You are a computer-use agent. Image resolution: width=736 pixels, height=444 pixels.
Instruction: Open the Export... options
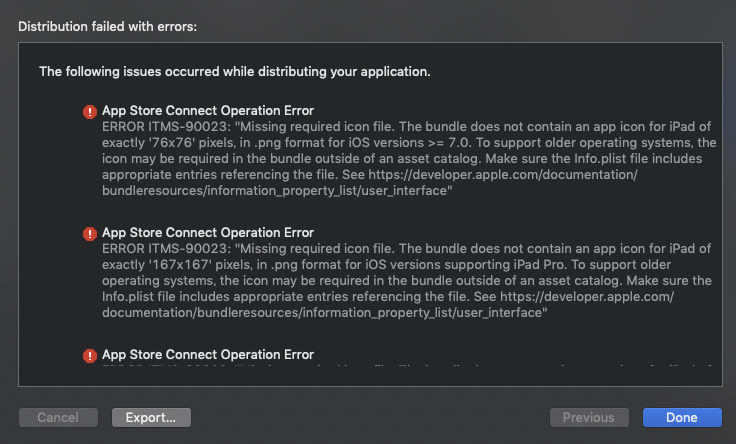pyautogui.click(x=151, y=417)
